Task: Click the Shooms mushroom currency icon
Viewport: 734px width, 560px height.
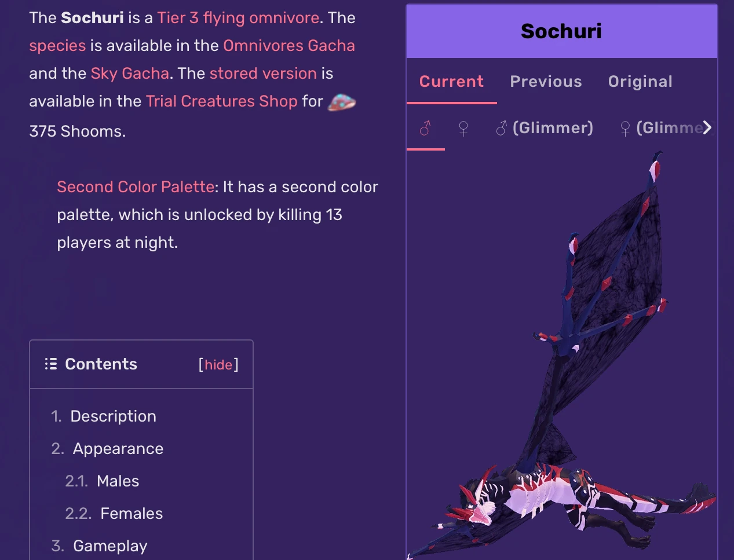Action: click(x=342, y=102)
